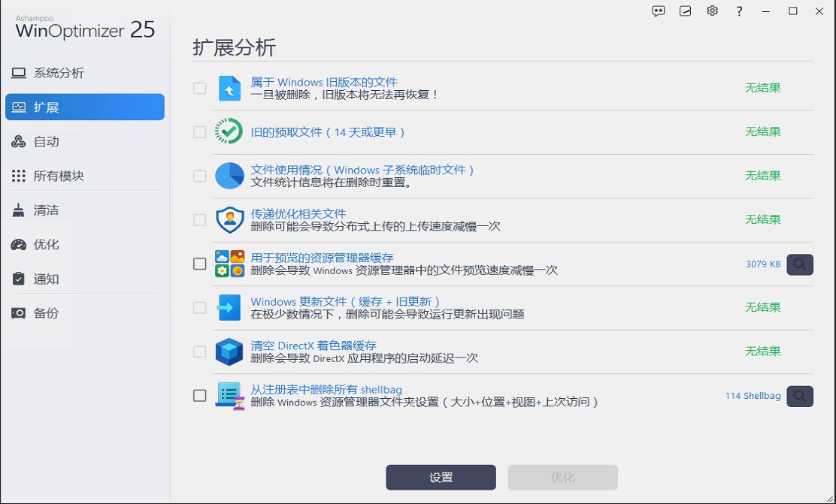Open the 系统分析 sidebar section
Viewport: 836px width, 504px height.
pyautogui.click(x=85, y=73)
